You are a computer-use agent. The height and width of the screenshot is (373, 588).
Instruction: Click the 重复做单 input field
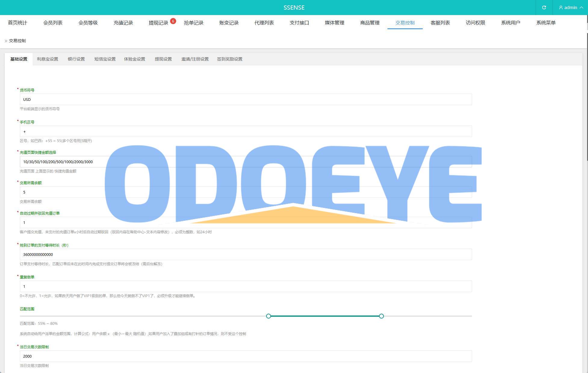point(245,286)
